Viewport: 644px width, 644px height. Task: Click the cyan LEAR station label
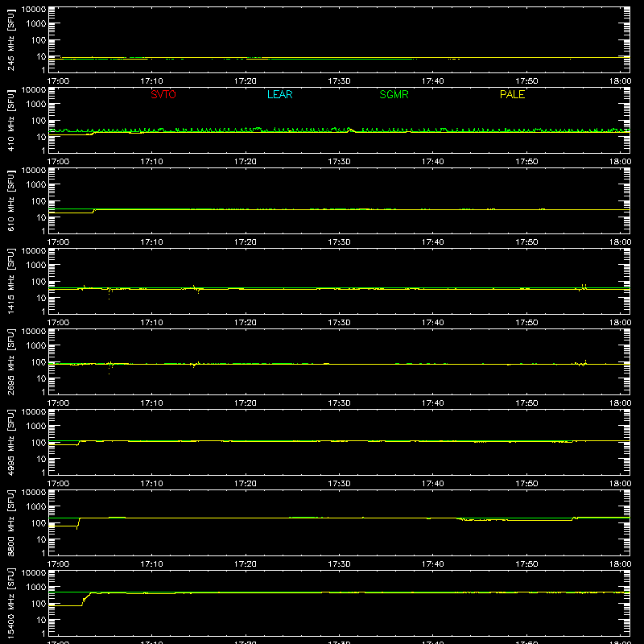tap(279, 94)
